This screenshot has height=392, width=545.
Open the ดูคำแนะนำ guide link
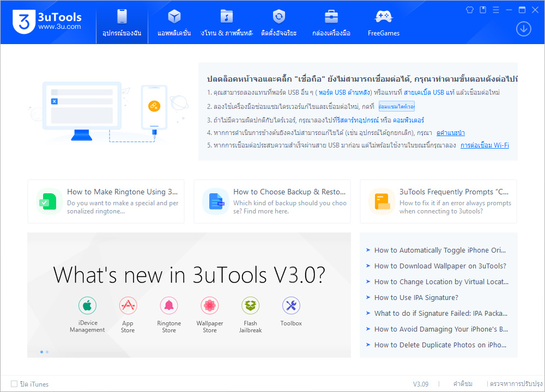451,133
